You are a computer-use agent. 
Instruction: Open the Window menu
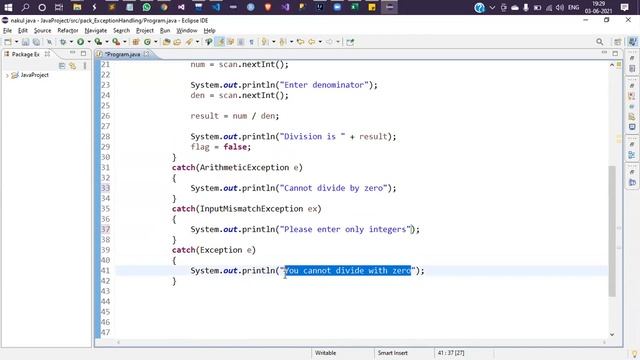click(187, 31)
